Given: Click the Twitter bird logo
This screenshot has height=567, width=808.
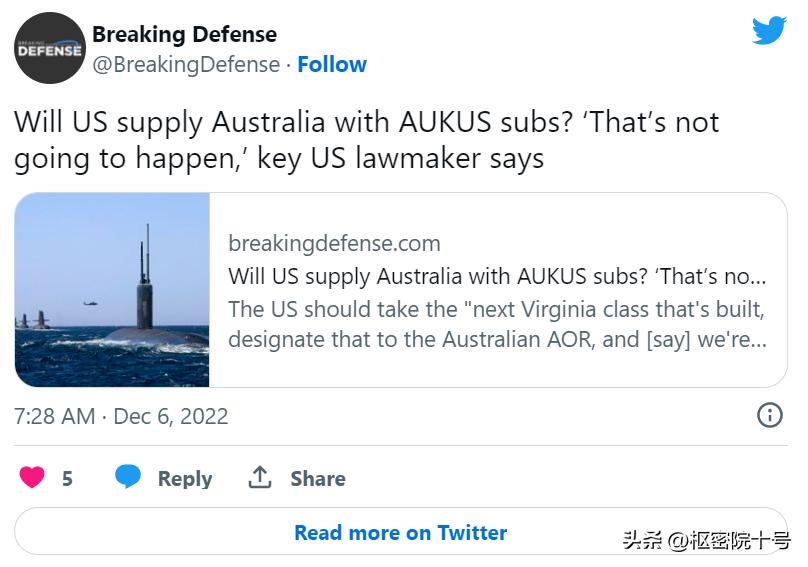Looking at the screenshot, I should pos(769,31).
